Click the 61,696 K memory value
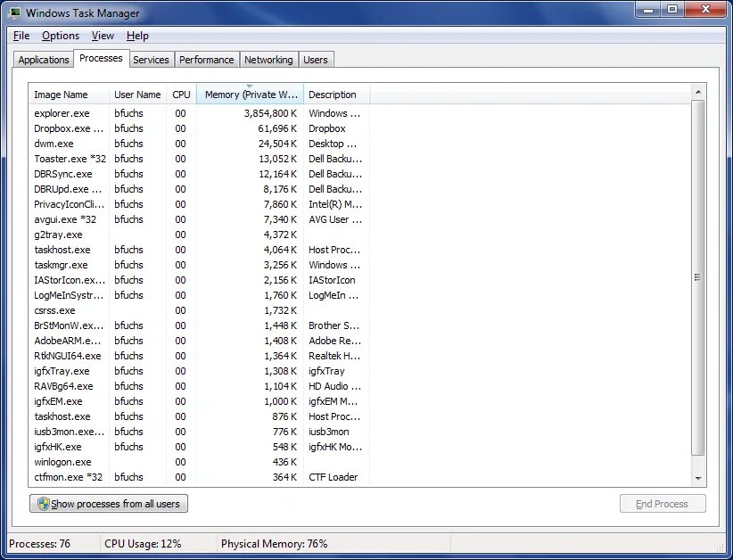 pos(277,128)
